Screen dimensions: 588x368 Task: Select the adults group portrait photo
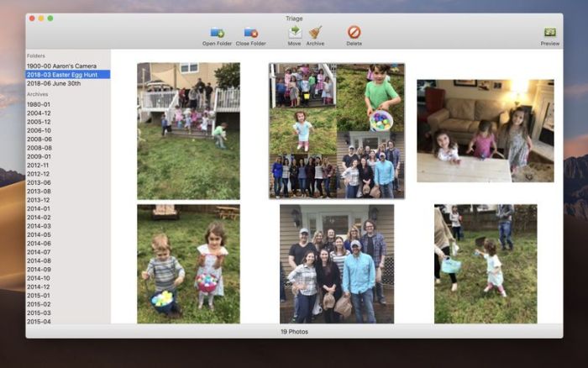coord(337,264)
